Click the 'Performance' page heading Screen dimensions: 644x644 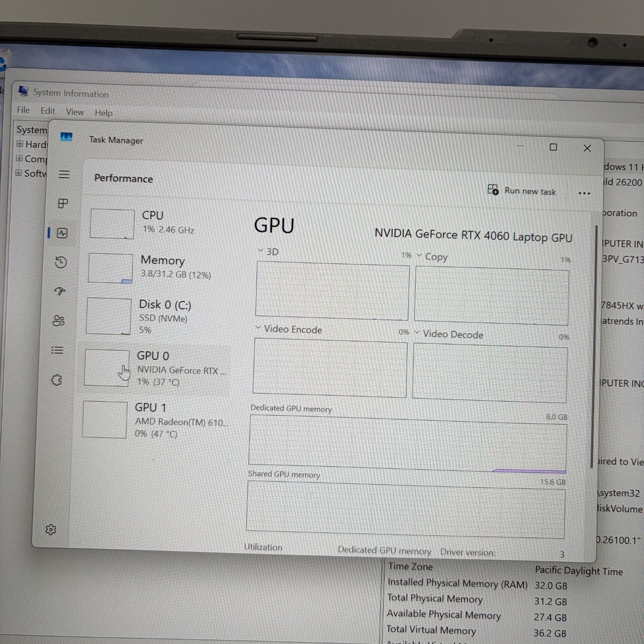click(x=123, y=178)
